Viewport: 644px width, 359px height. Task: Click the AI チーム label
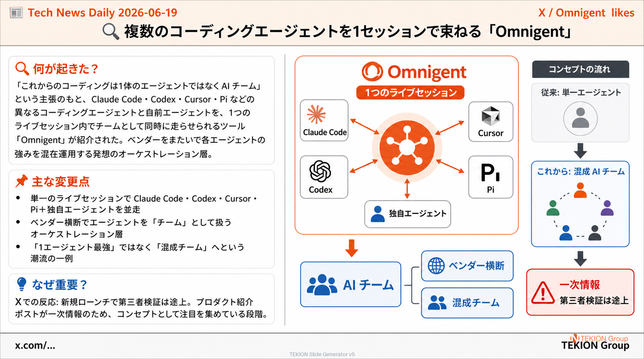tap(368, 285)
